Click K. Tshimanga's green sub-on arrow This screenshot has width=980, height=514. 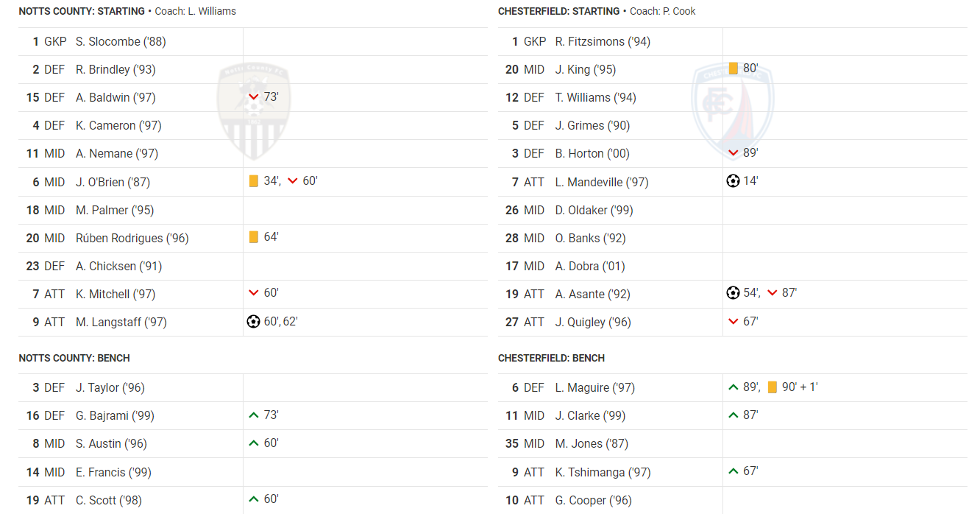coord(733,471)
